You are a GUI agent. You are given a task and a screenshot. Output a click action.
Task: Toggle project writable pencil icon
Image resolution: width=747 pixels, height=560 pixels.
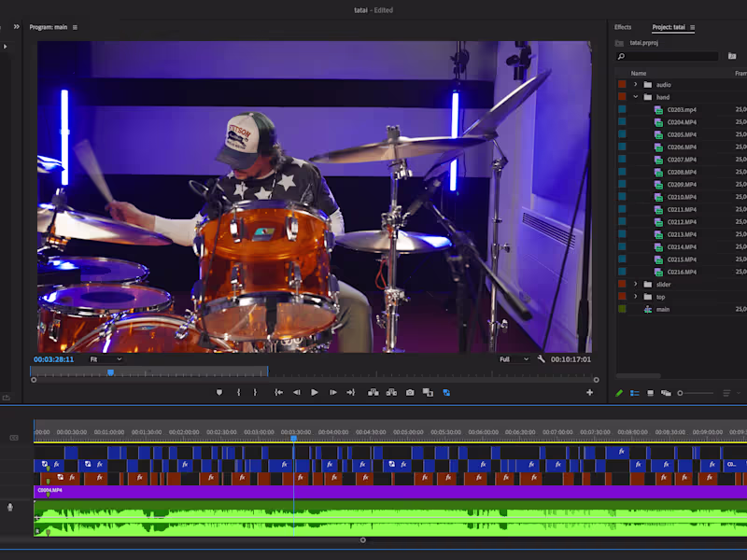click(619, 393)
